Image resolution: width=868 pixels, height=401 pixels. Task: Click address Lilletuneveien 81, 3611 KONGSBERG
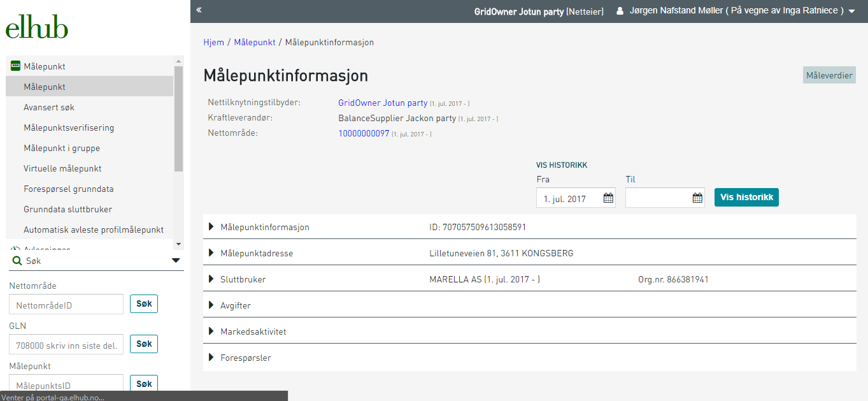coord(501,253)
